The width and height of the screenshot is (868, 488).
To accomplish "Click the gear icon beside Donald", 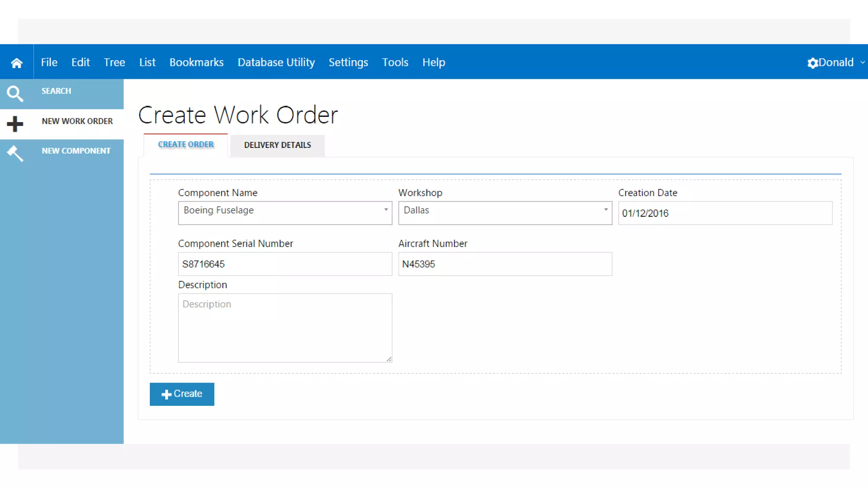I will (x=812, y=63).
